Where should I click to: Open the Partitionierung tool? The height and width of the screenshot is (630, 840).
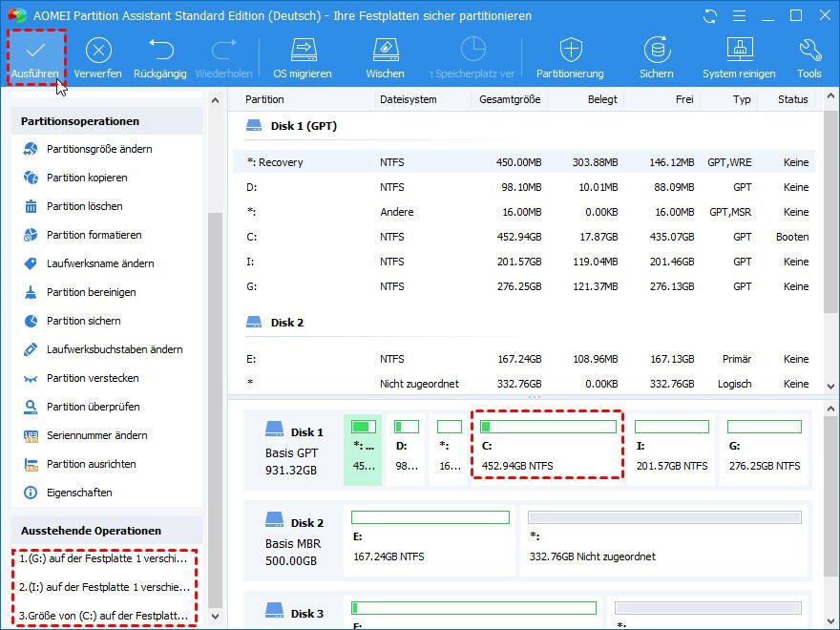(571, 58)
